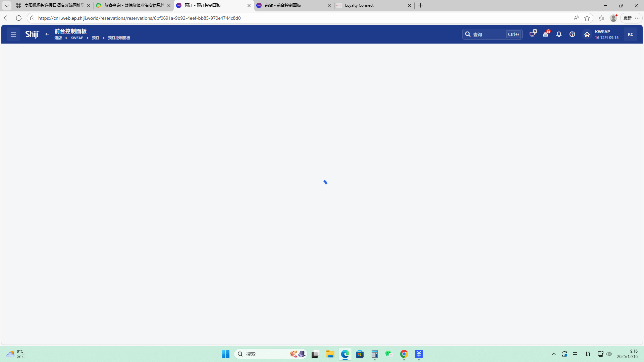
Task: Open WeChat from the taskbar
Action: [389, 354]
